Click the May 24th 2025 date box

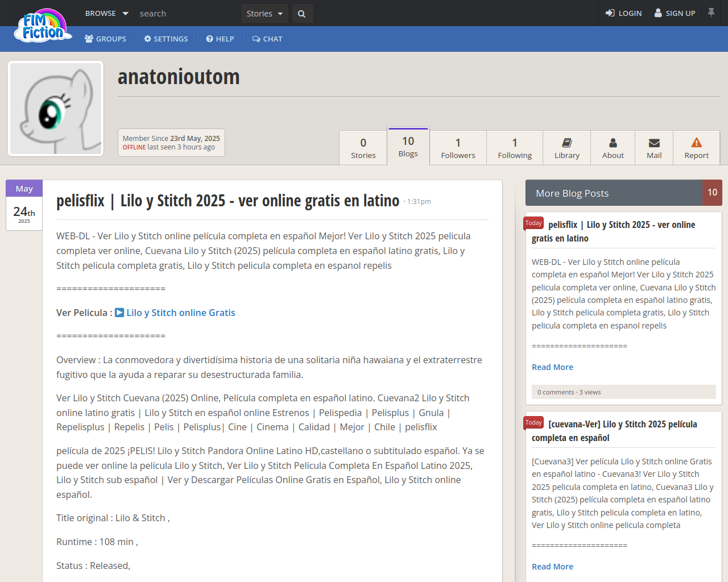pos(24,205)
